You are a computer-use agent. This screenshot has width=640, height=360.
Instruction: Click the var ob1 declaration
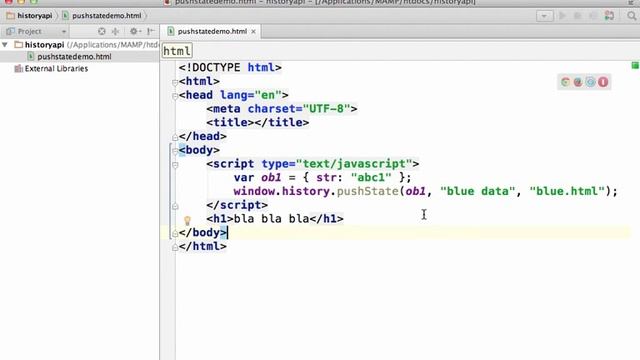[x=322, y=178]
